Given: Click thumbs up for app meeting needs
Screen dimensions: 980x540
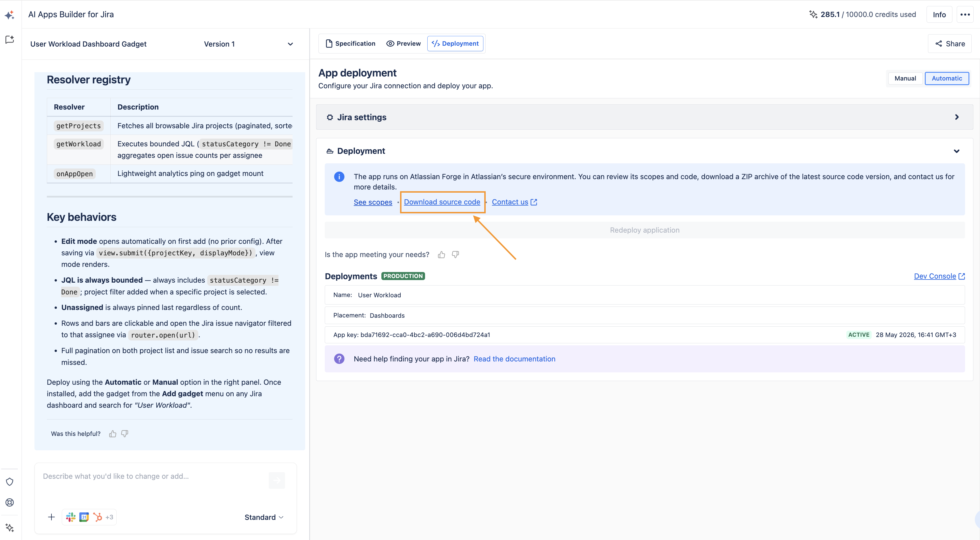Looking at the screenshot, I should pos(441,254).
